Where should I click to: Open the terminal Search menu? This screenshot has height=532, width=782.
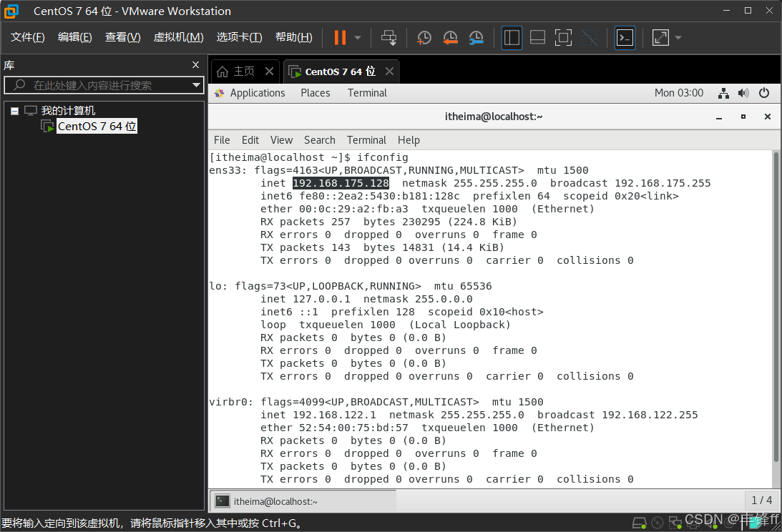coord(320,140)
